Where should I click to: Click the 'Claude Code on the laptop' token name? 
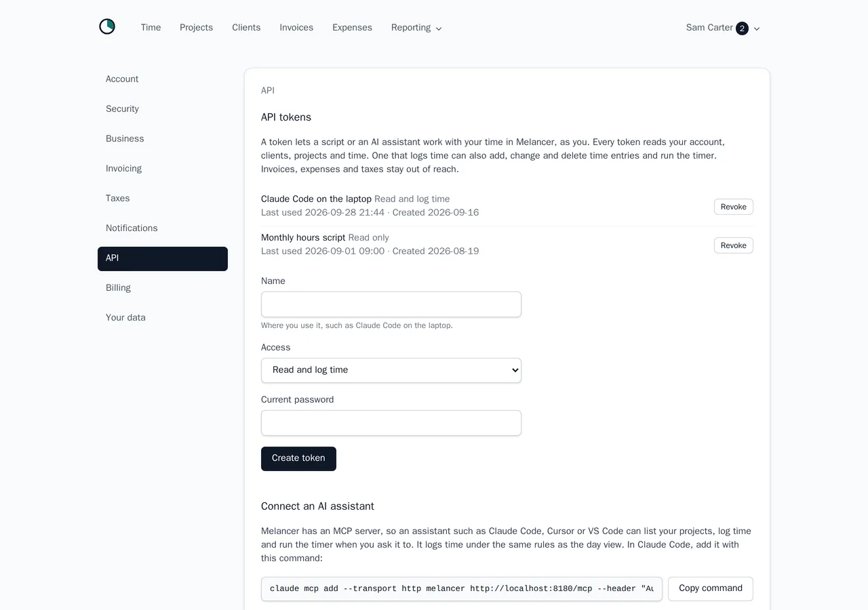click(x=316, y=199)
